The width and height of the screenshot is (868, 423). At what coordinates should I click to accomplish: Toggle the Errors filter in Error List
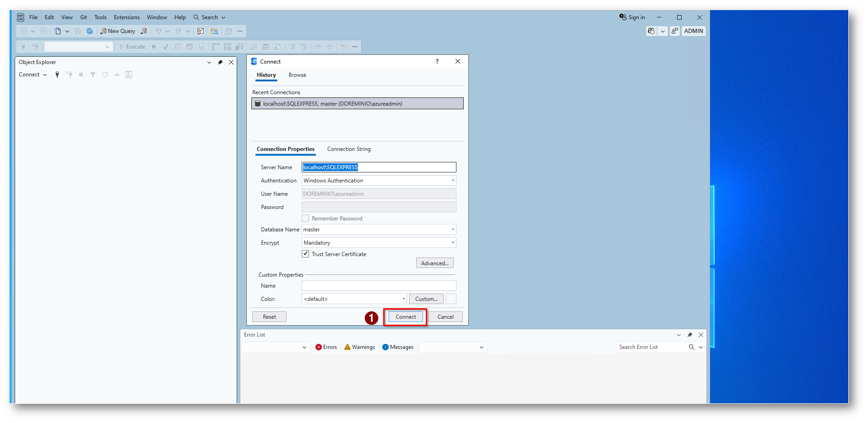point(326,347)
